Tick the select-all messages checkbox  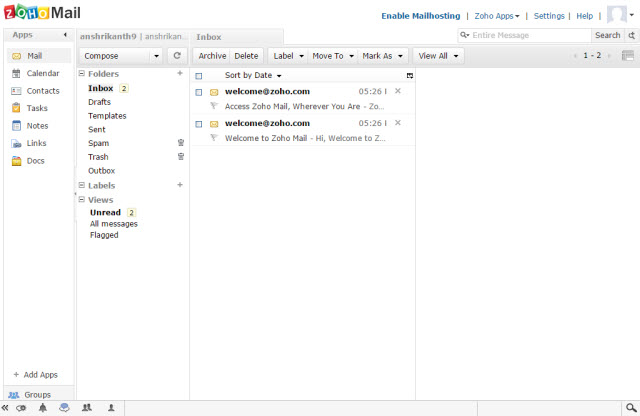199,76
